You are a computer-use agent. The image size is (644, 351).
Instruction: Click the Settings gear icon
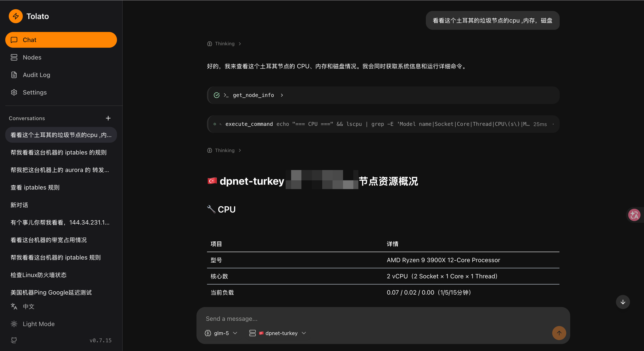coord(14,92)
